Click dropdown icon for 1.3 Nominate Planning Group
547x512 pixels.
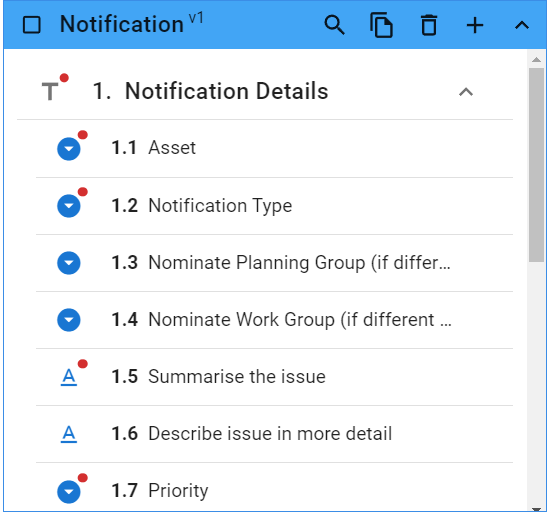point(69,263)
